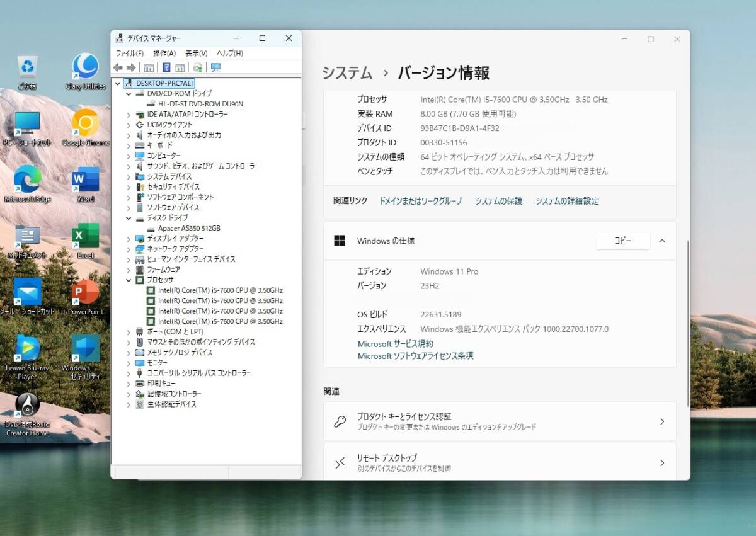Viewport: 756px width, 536px height.
Task: Select the last Intel Core i5-7600 CPU entry
Action: tap(220, 321)
